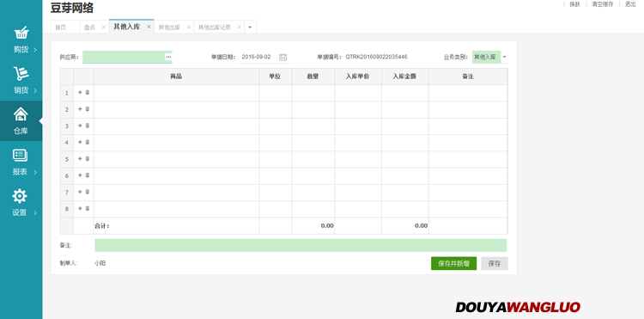Expand the 报表 submenu chevron

pos(35,172)
